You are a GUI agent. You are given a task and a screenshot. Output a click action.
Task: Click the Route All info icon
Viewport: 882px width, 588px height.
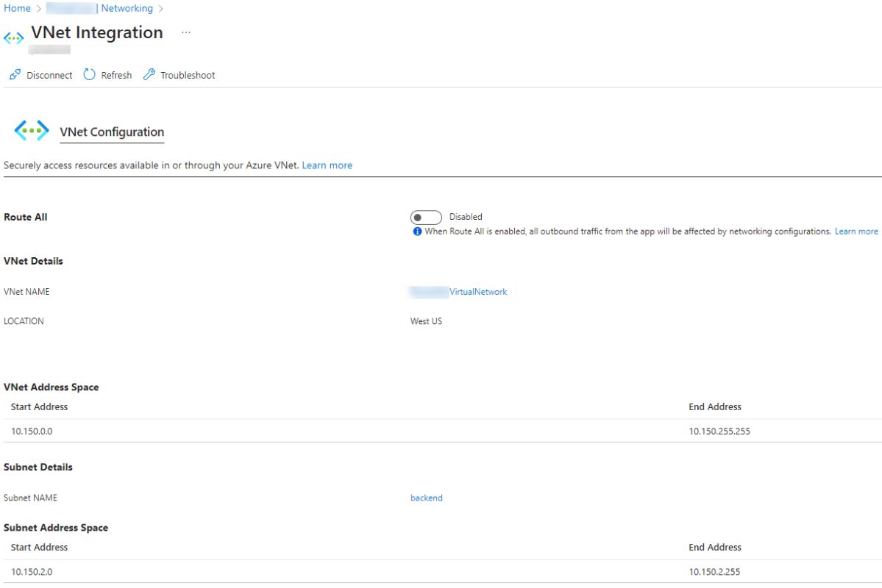tap(417, 232)
